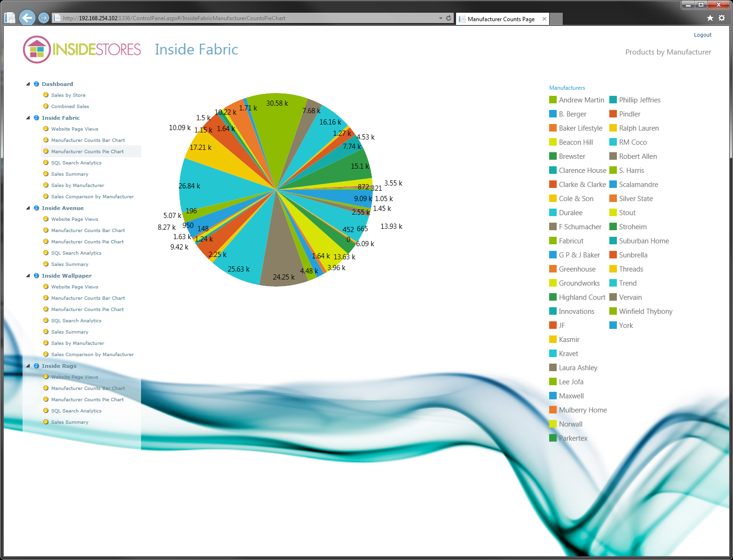Open Inside Avenue SQL Search Analytics
This screenshot has height=560, width=733.
tap(76, 253)
